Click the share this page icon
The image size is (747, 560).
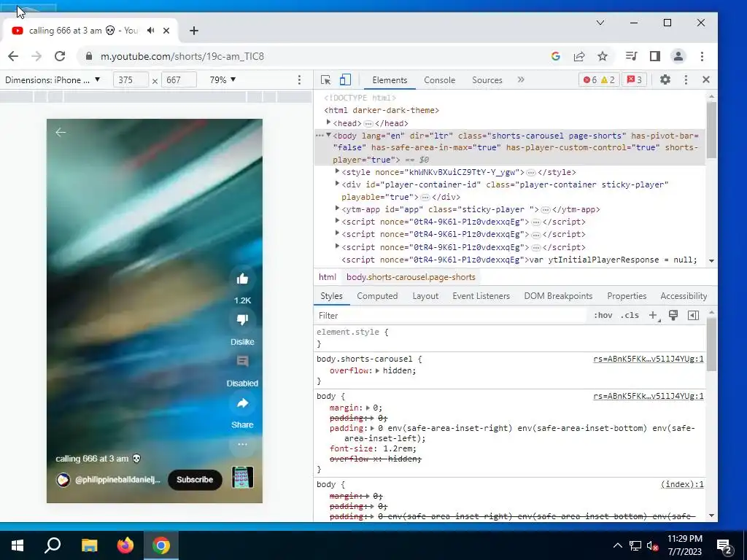[578, 56]
